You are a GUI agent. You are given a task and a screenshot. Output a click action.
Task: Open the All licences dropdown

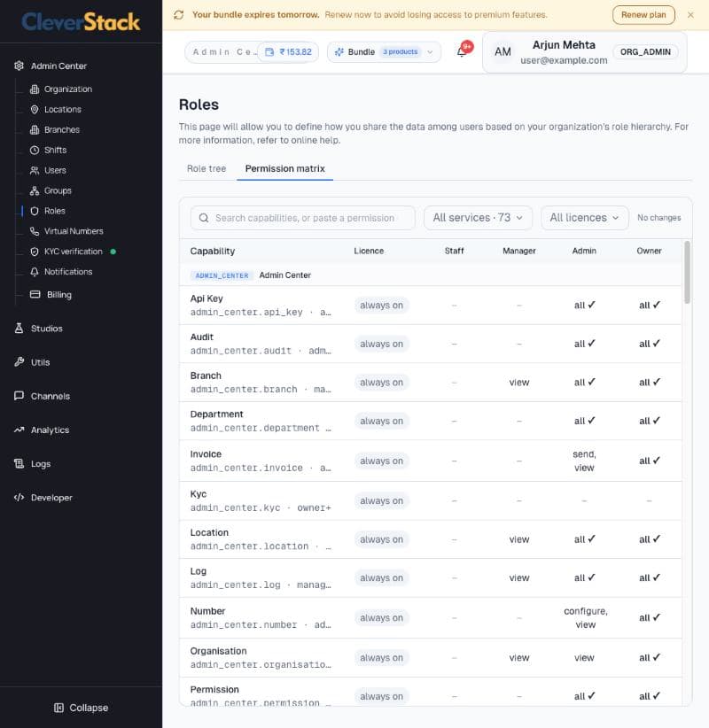(x=585, y=218)
